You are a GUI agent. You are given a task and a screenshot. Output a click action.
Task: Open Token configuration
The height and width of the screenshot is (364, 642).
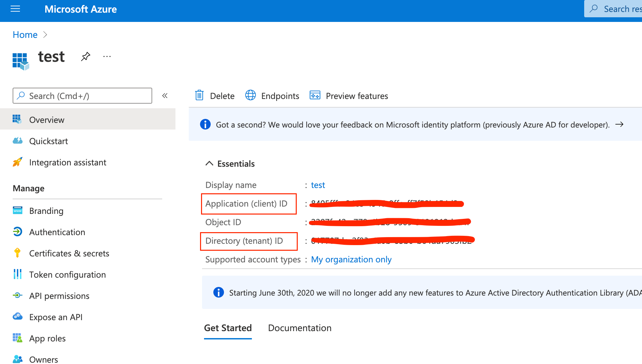point(67,274)
